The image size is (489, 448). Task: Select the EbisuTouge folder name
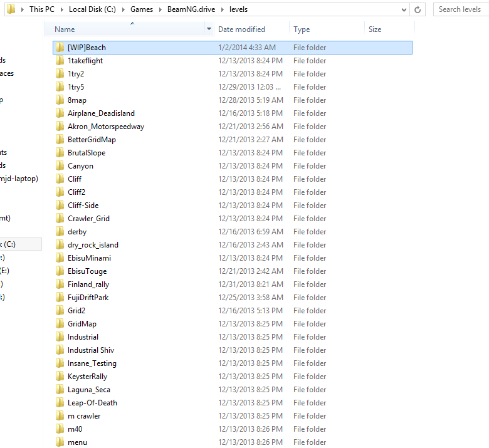(87, 271)
